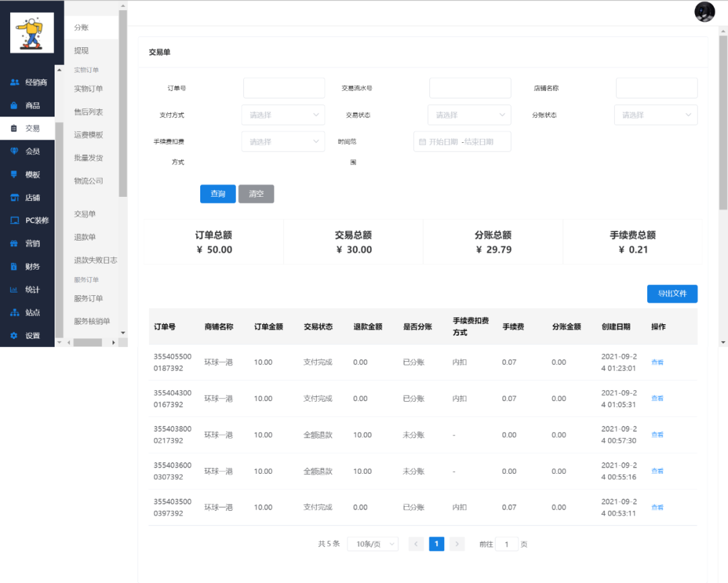Click the 商品 bag icon
This screenshot has height=583, width=728.
tap(14, 105)
